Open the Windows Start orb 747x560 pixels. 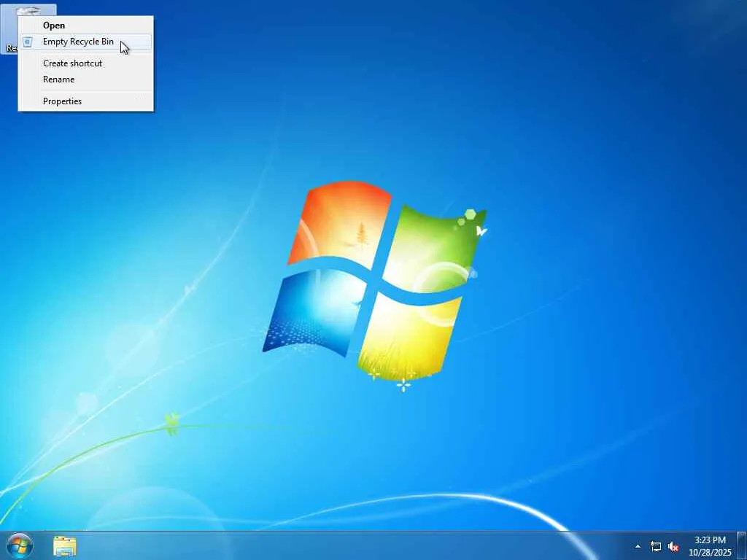[20, 545]
